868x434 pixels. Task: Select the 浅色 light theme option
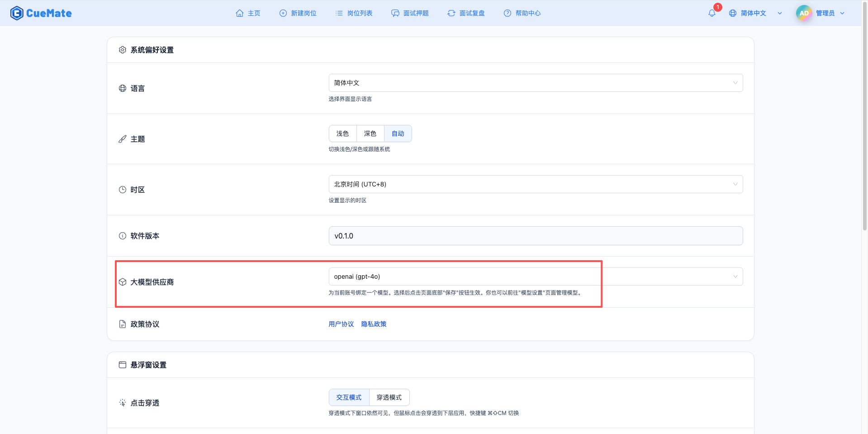pyautogui.click(x=342, y=134)
